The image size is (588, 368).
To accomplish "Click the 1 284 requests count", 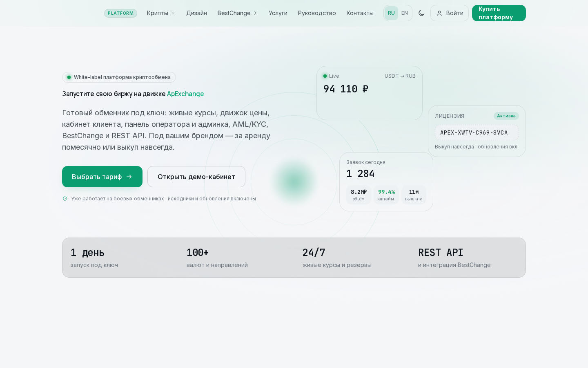I will pyautogui.click(x=361, y=173).
